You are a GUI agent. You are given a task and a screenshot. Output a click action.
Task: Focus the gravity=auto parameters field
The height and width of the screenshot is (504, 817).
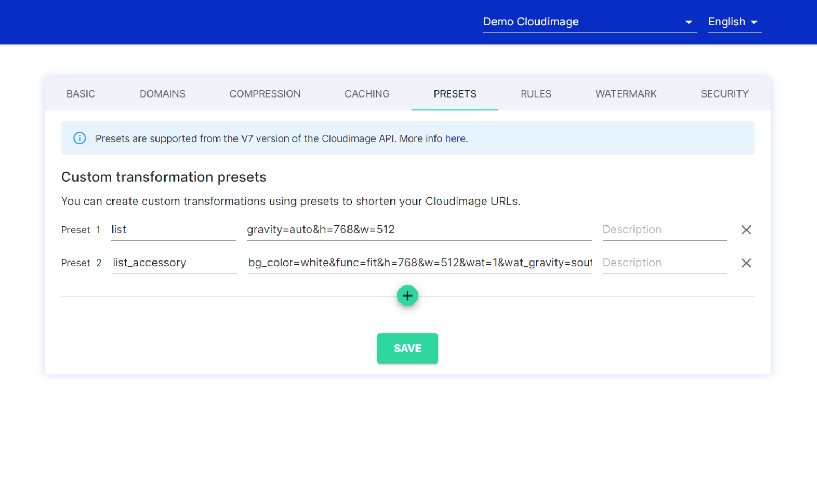tap(418, 230)
